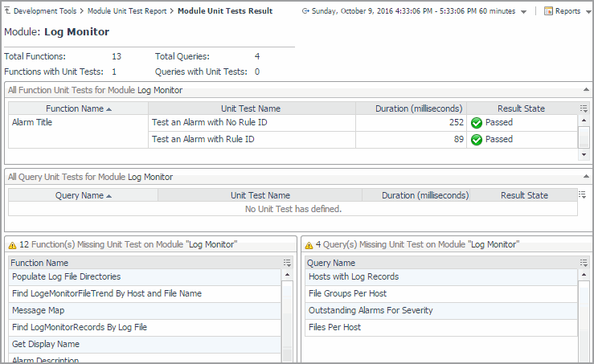Viewport: 594px width, 364px height.
Task: Click warning icon beside 4 Query(s) Missing
Action: (309, 244)
